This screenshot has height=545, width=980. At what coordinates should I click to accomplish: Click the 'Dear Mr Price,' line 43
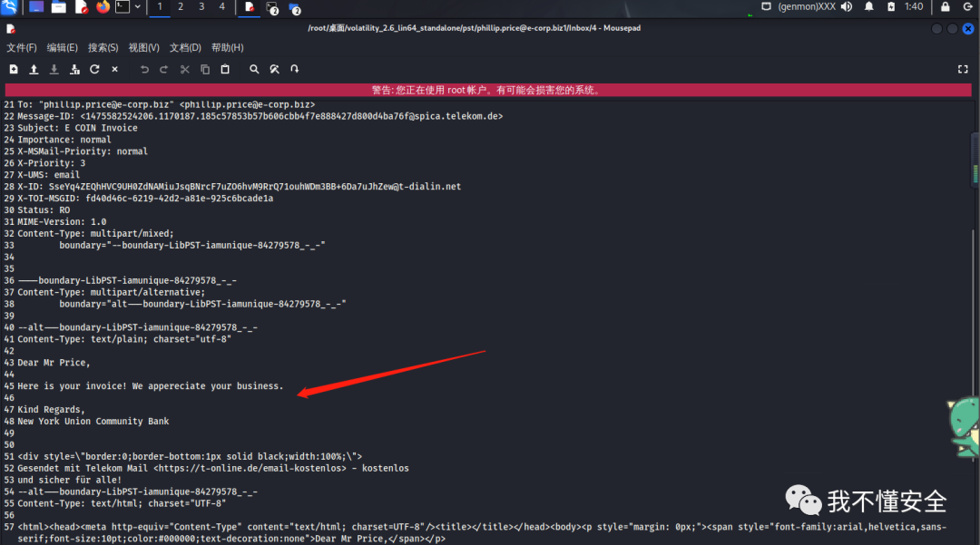54,363
